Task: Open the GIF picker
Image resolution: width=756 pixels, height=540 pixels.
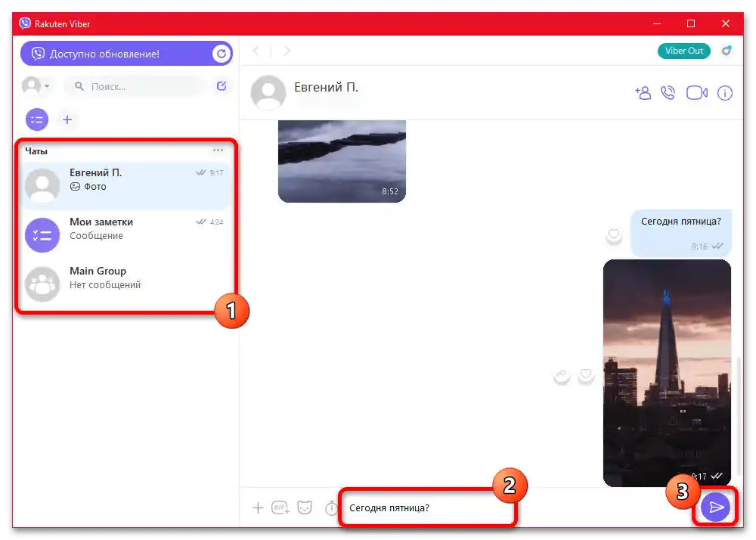Action: click(280, 507)
